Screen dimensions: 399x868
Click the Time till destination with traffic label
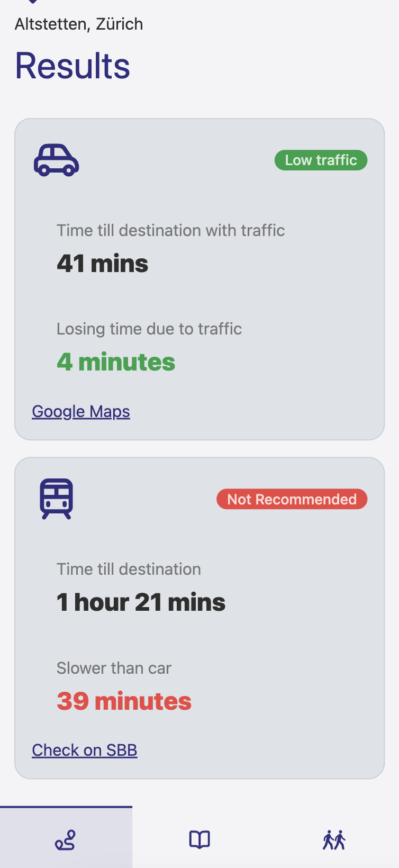pos(170,230)
